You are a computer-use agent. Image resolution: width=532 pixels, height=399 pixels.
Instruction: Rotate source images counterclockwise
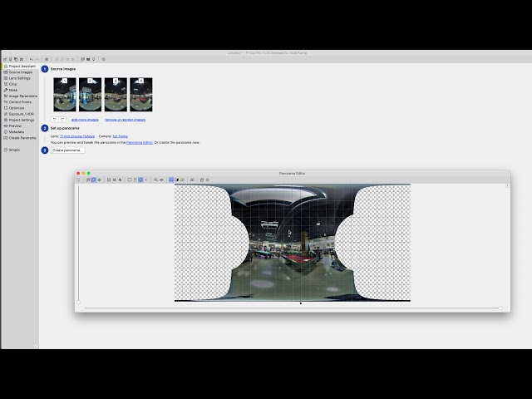point(55,120)
